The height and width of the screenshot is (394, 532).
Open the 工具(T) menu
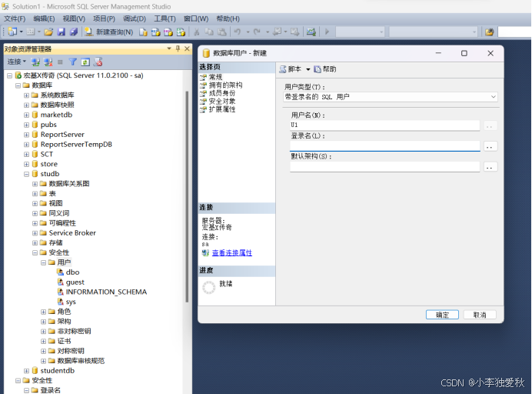point(165,18)
